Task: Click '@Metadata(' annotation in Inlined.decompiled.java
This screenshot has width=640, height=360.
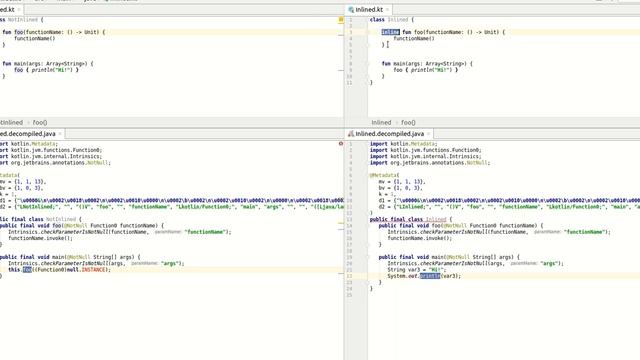Action: [384, 175]
